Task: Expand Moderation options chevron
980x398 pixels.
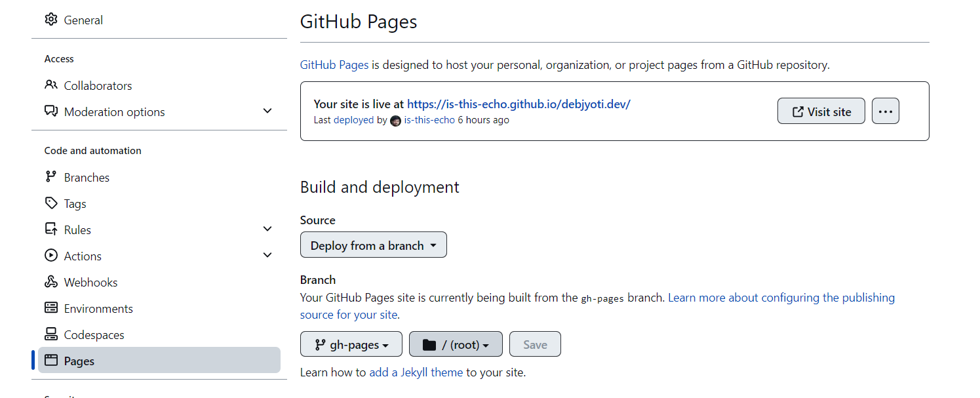Action: (x=267, y=111)
